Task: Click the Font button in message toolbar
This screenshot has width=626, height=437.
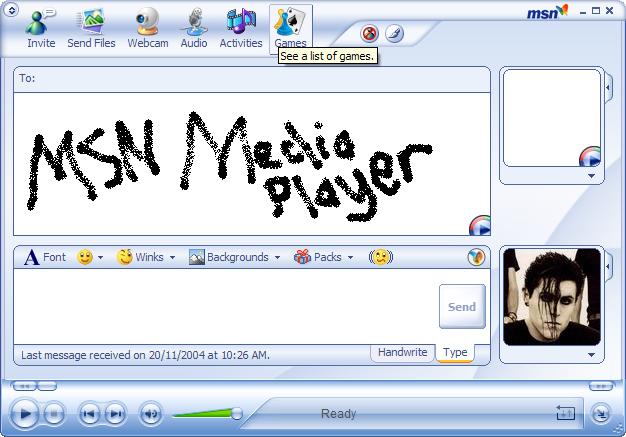Action: point(45,257)
